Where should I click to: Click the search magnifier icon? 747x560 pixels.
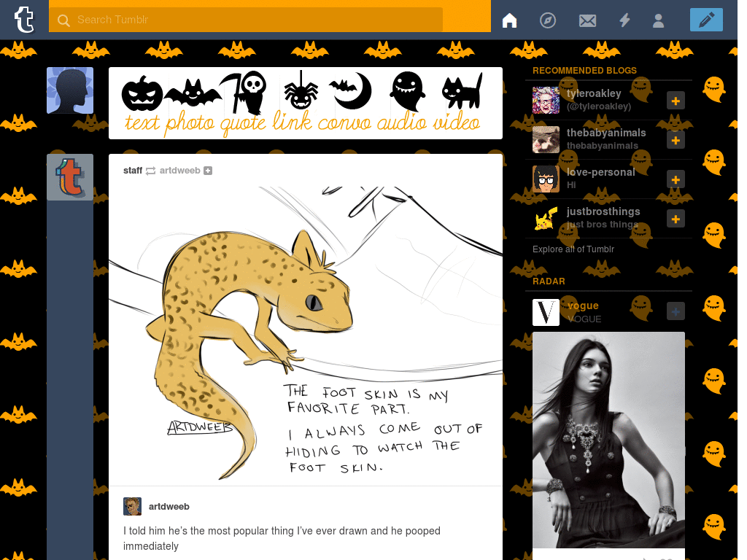pyautogui.click(x=63, y=20)
